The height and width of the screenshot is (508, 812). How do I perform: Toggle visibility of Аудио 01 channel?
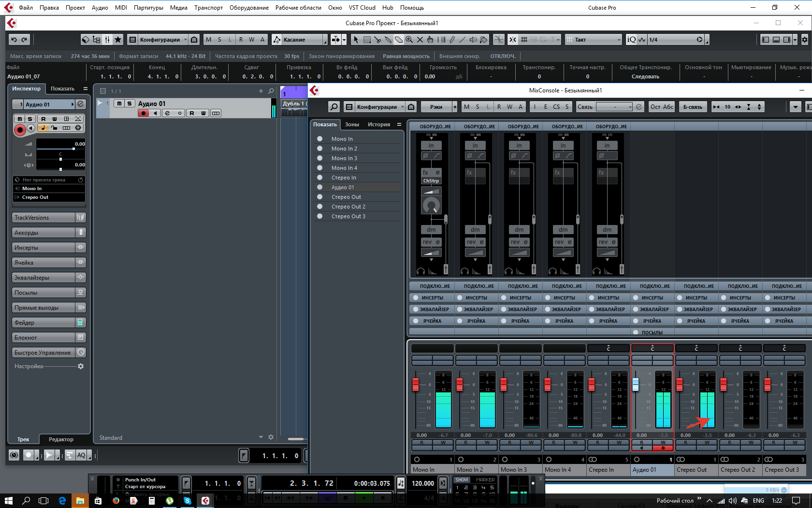click(319, 187)
